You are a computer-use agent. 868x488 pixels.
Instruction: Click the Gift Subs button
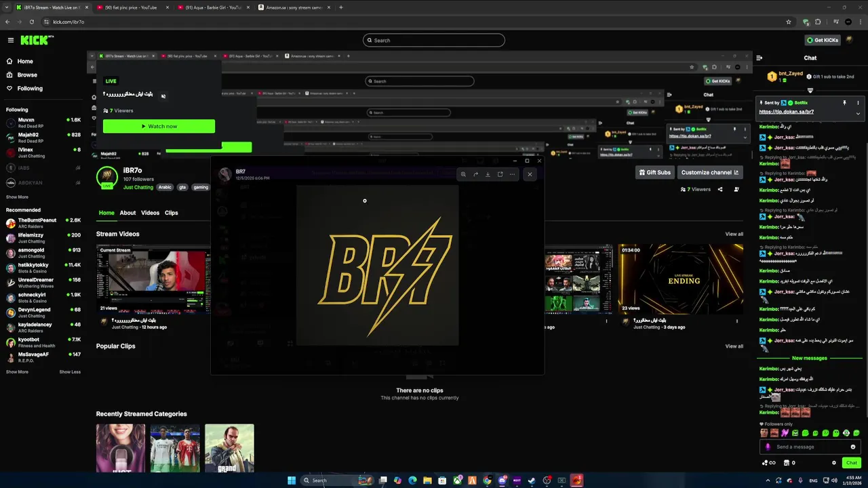click(654, 172)
